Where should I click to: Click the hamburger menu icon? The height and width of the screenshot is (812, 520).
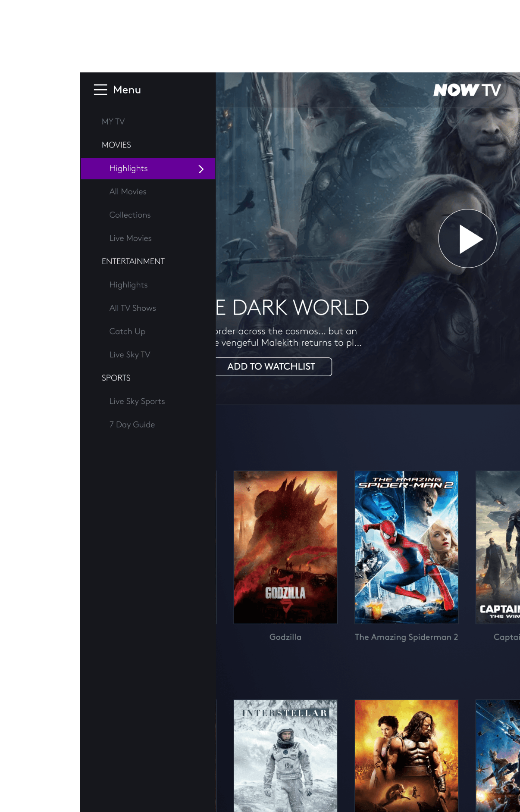click(x=100, y=90)
